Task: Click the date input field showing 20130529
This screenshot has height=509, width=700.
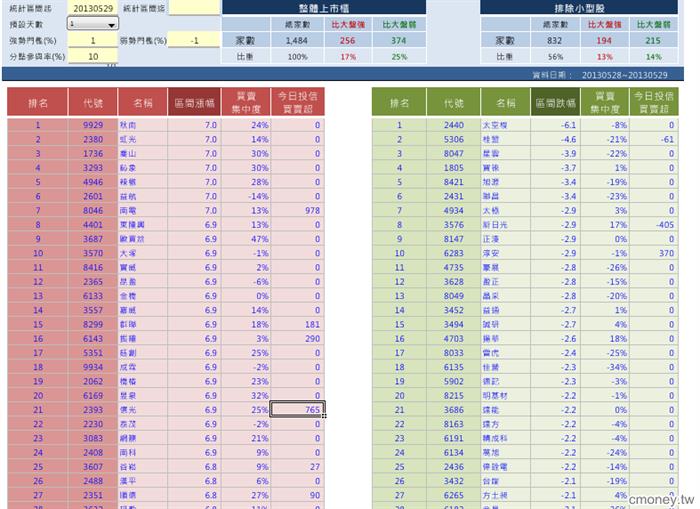Action: pyautogui.click(x=93, y=8)
